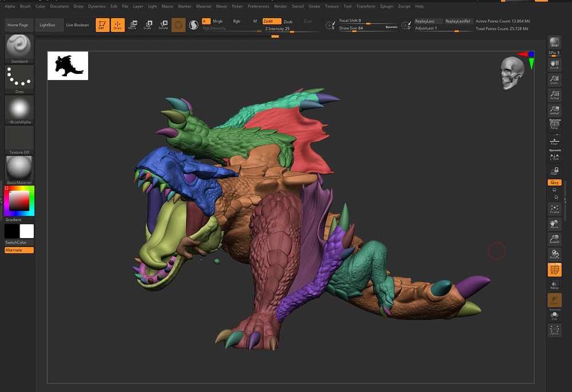Click the PolyF polyframe icon
The image size is (572, 392).
point(554,270)
